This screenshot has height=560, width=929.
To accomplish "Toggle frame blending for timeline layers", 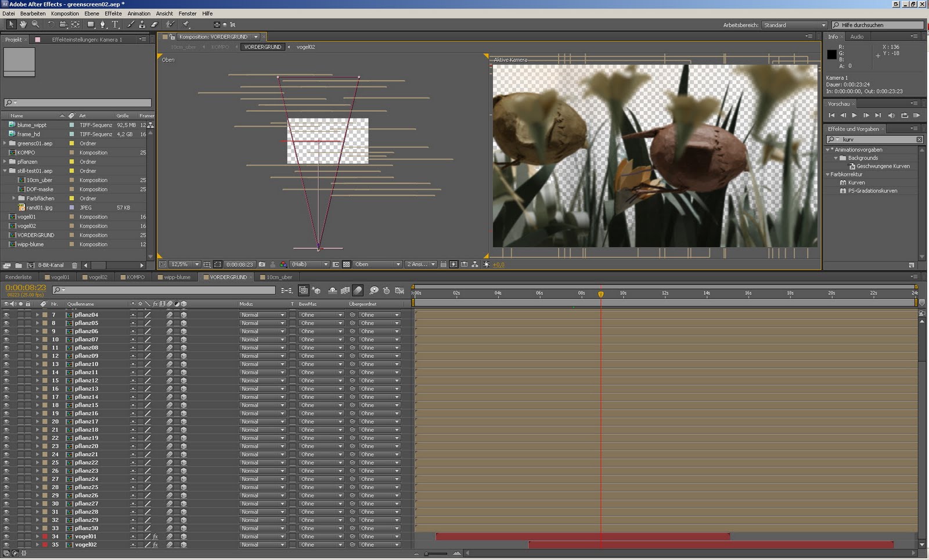I will click(x=345, y=290).
